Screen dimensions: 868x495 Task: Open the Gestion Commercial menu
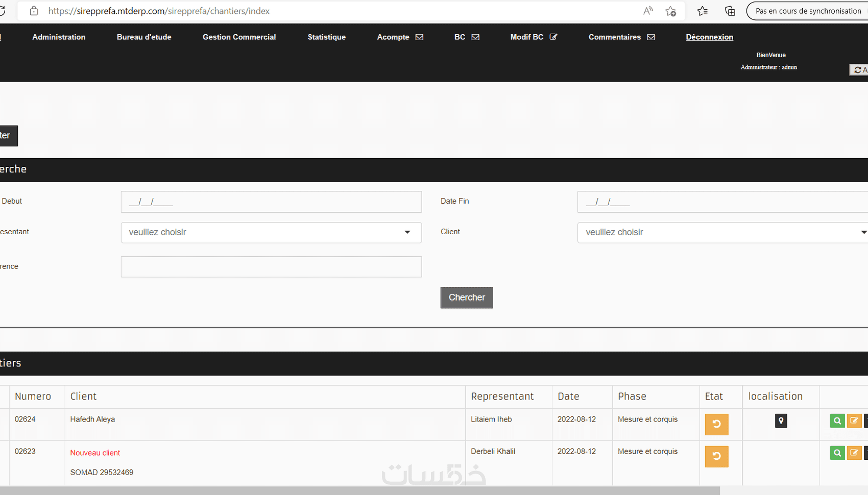tap(239, 37)
